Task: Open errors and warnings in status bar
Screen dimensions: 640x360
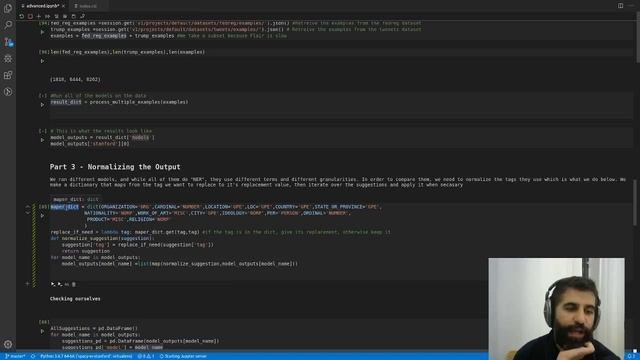Action: [x=146, y=356]
